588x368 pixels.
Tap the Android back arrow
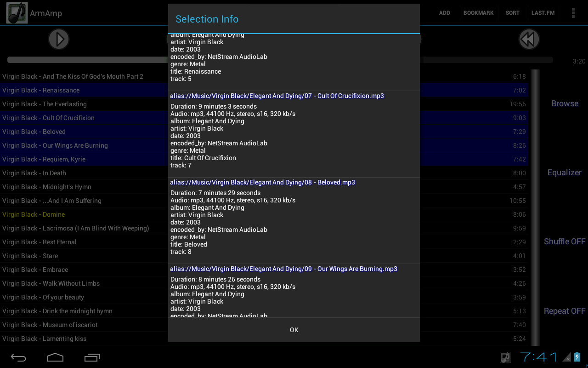(18, 357)
